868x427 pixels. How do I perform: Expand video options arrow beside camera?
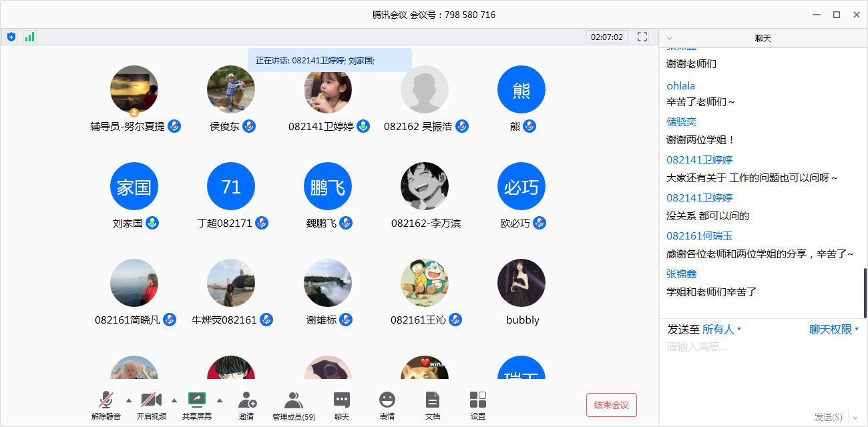click(x=174, y=400)
